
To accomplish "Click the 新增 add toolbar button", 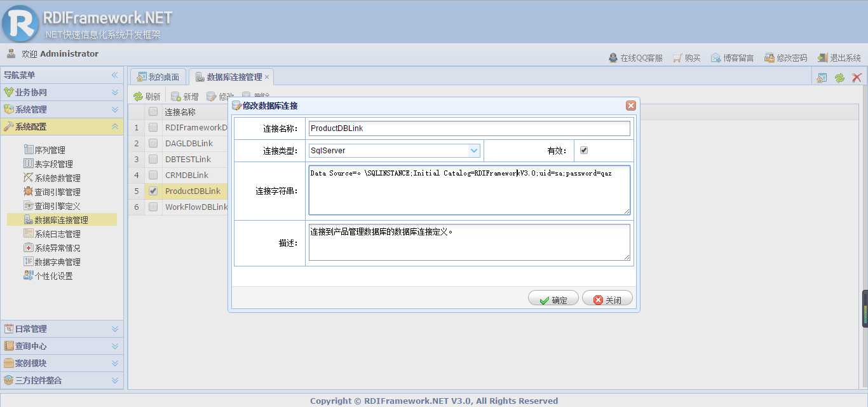I will click(185, 97).
